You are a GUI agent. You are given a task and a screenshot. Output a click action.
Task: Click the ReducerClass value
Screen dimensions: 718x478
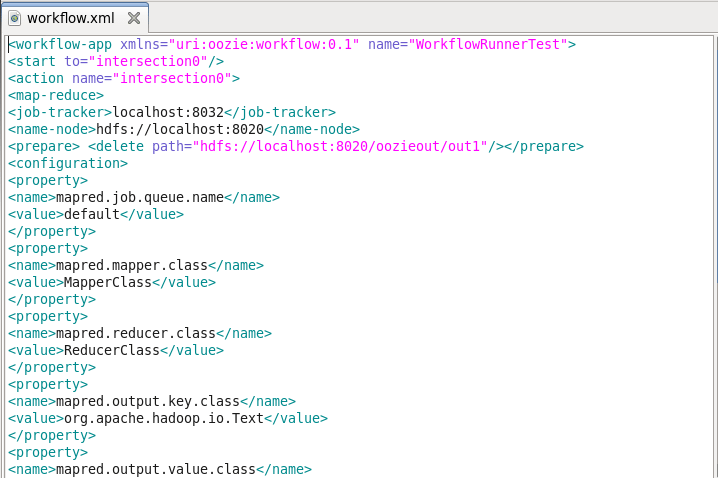(112, 350)
